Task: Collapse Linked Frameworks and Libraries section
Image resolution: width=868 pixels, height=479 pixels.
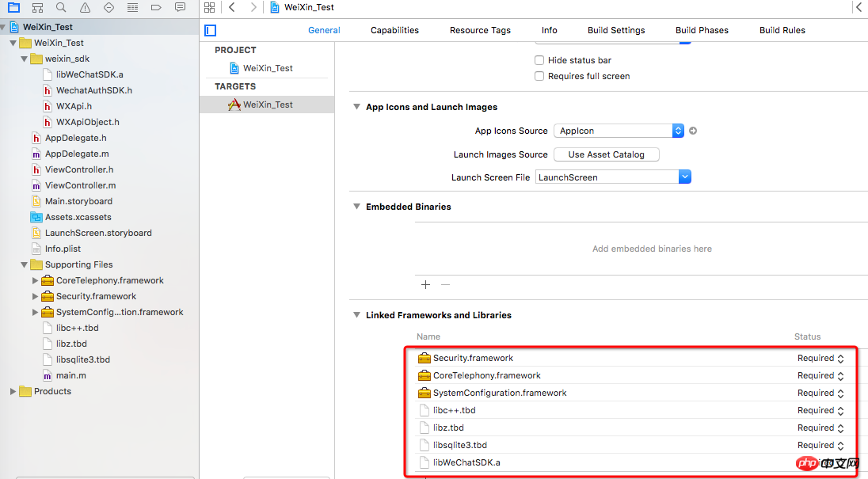Action: 357,315
